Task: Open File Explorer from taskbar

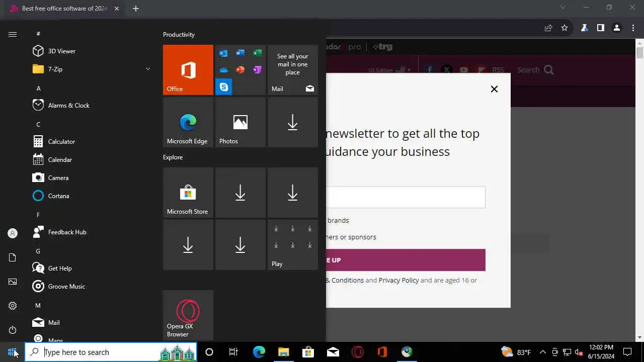Action: click(x=284, y=352)
